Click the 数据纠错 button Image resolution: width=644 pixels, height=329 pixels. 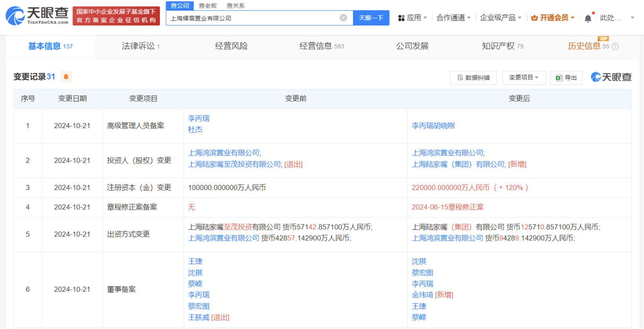(x=473, y=78)
